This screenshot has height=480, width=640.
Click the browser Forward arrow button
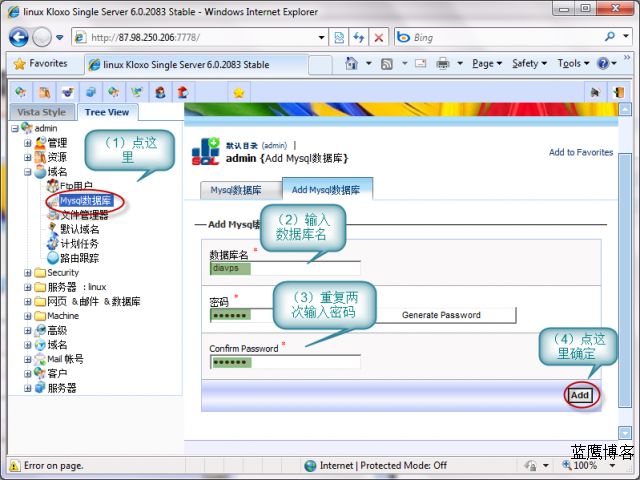pos(42,38)
